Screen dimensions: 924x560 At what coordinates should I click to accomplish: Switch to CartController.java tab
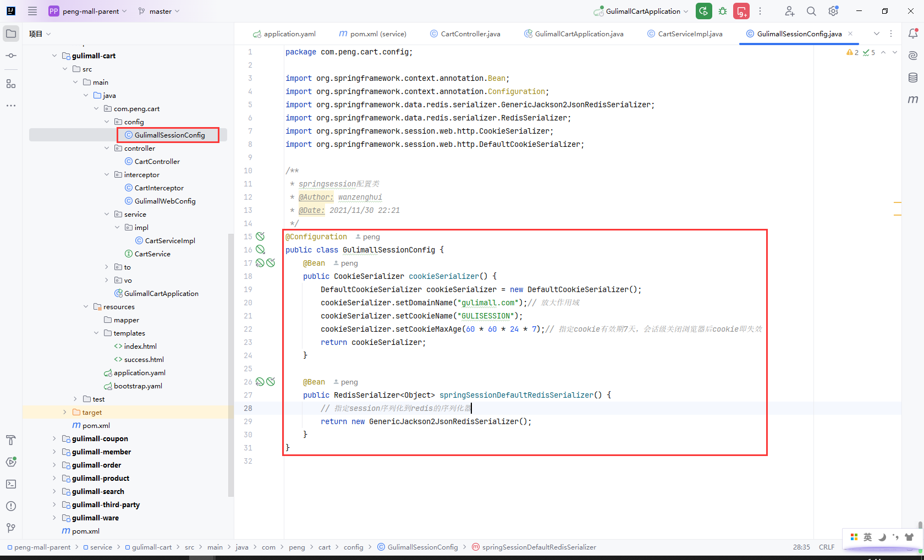point(465,34)
